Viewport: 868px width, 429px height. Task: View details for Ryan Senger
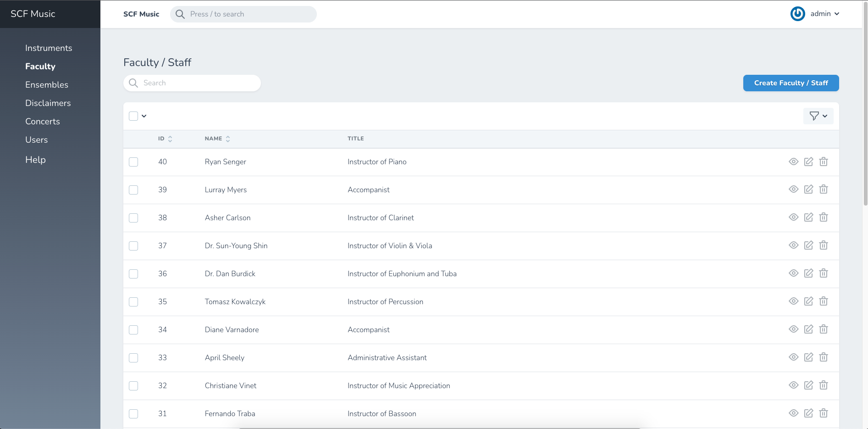coord(793,162)
